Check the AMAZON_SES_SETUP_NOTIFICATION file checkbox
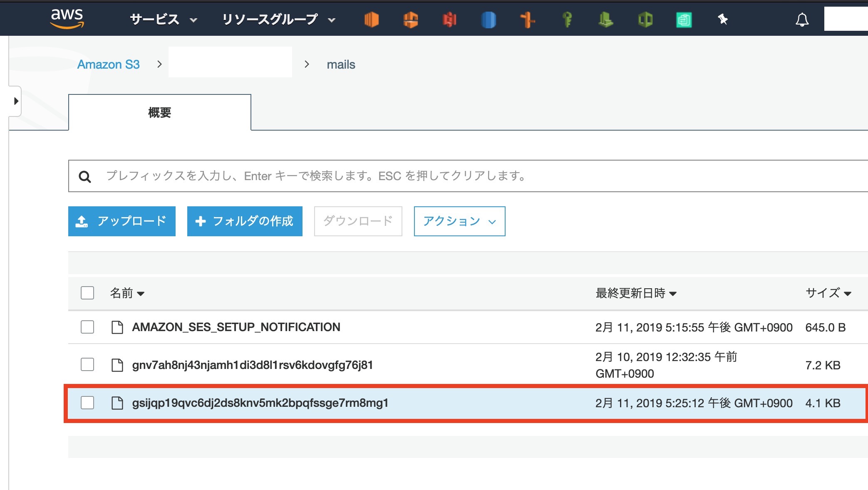This screenshot has height=490, width=868. point(87,327)
